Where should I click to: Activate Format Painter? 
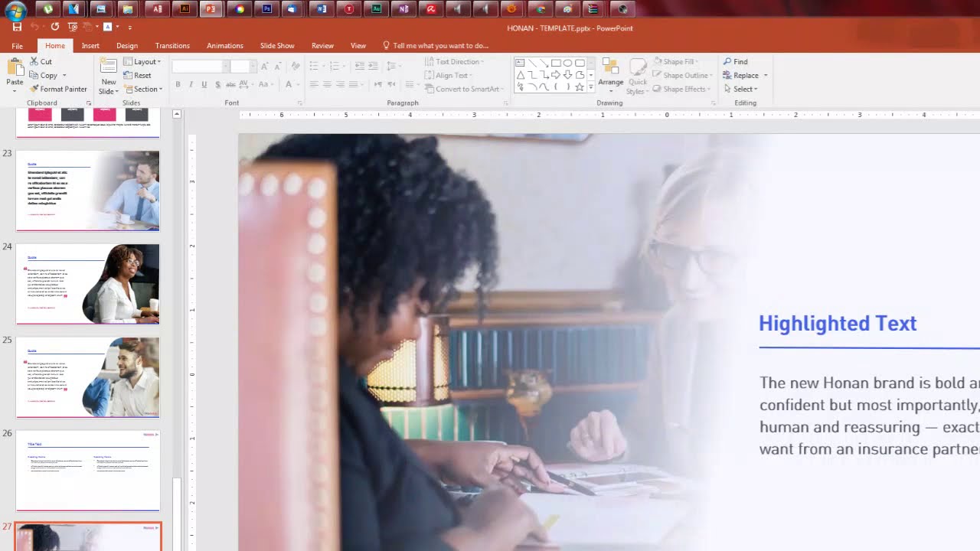58,89
